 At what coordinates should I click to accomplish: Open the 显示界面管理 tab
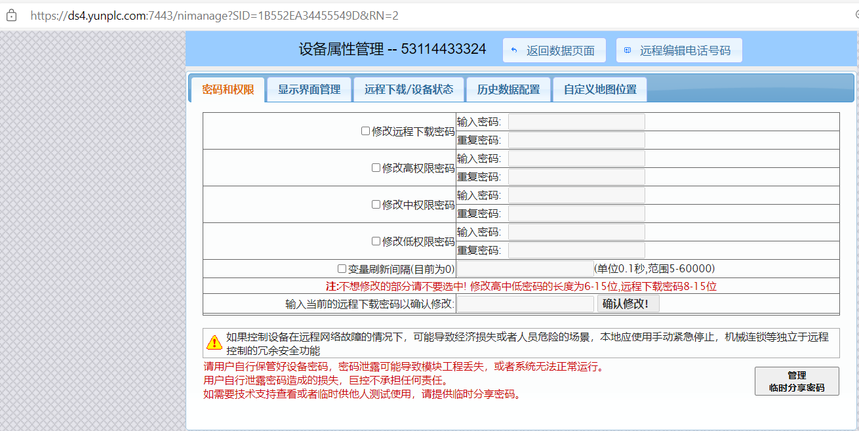(x=309, y=90)
